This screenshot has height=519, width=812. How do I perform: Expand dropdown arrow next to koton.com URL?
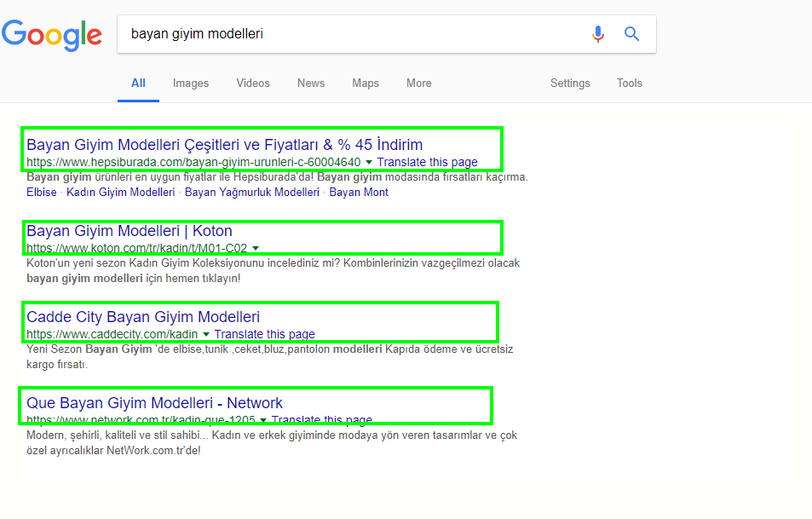[x=256, y=249]
